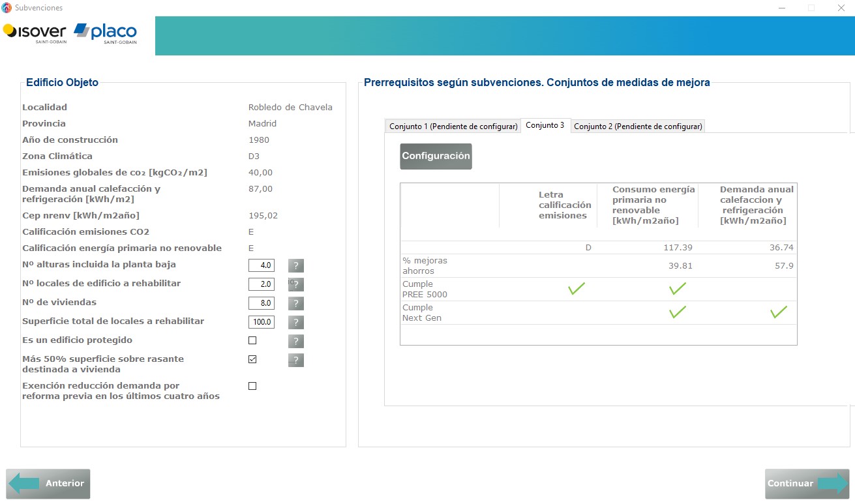855x504 pixels.
Task: Select the Conjunto 3 tab
Action: (x=545, y=125)
